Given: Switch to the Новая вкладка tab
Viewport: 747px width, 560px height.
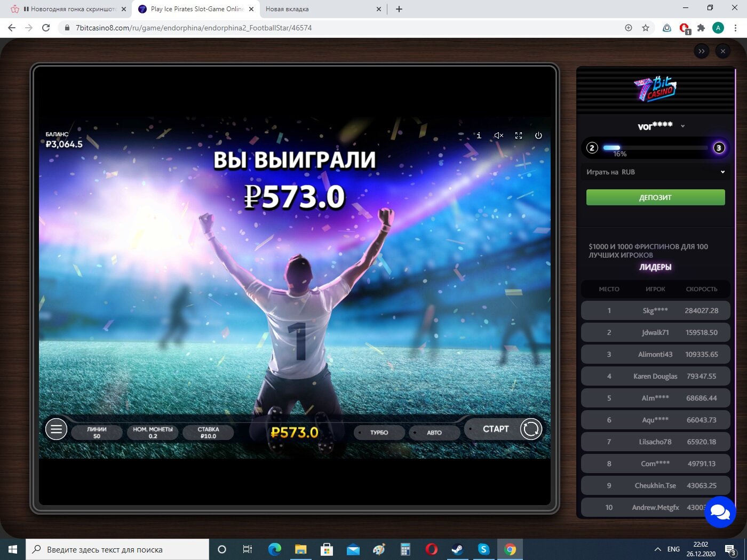Looking at the screenshot, I should (323, 9).
